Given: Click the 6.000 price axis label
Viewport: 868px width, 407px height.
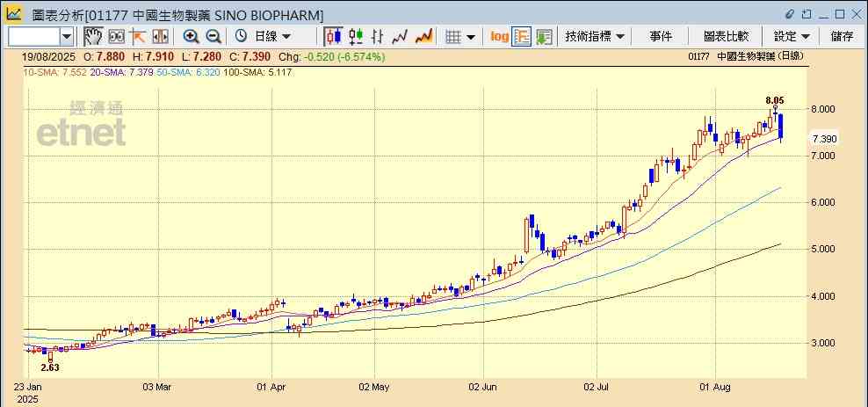Looking at the screenshot, I should pyautogui.click(x=824, y=203).
